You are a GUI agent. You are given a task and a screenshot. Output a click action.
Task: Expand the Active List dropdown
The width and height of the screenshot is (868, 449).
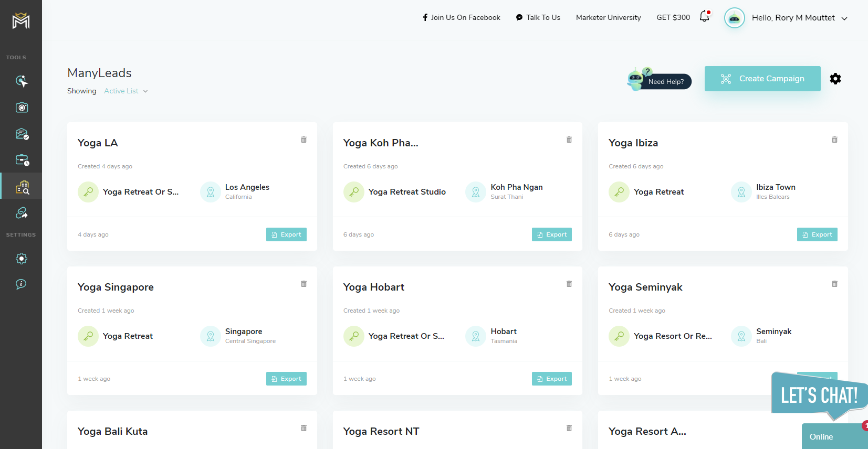pyautogui.click(x=126, y=91)
